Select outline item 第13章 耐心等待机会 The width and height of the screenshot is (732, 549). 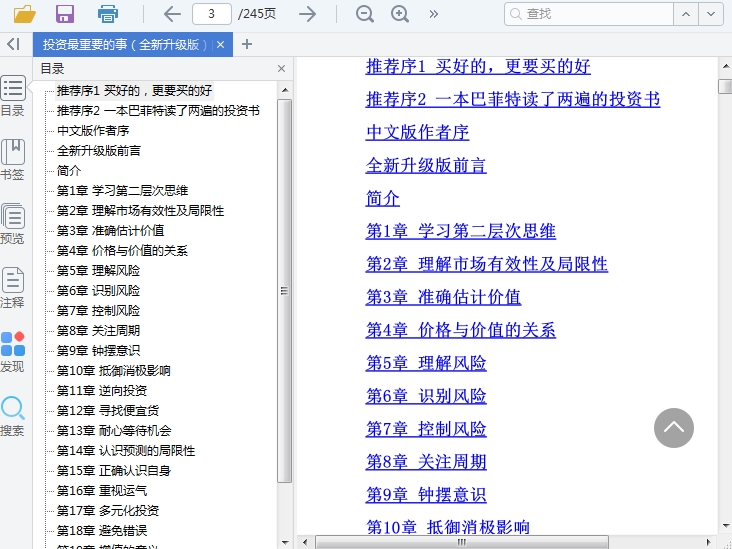114,430
